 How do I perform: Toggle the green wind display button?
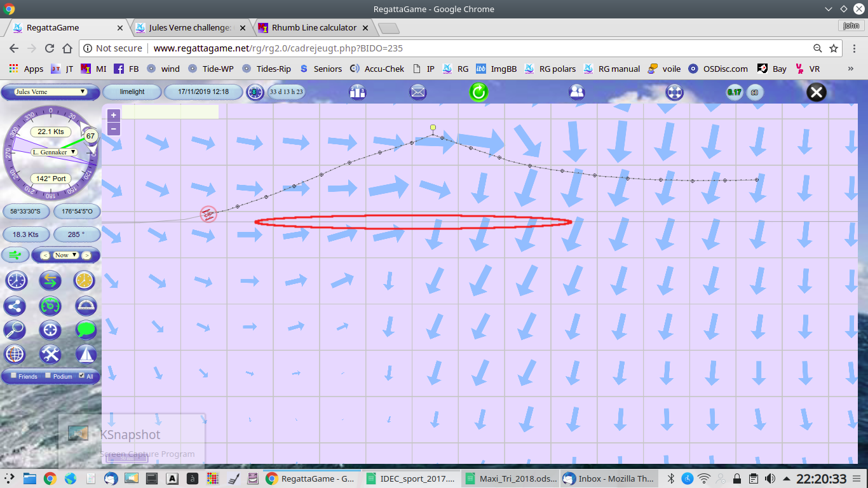coord(15,255)
